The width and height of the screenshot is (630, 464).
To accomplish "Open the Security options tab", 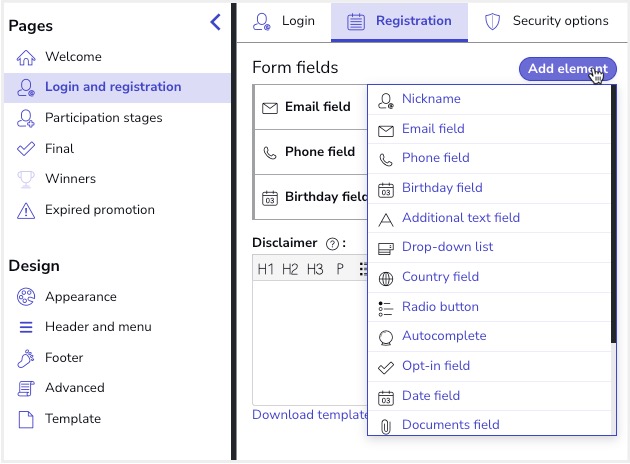I will coord(546,21).
